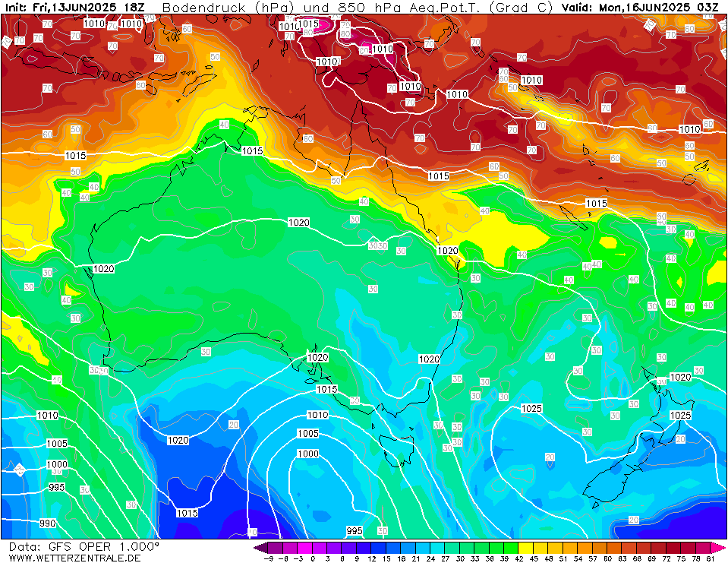Click the '57' label on the color scale
Image resolution: width=728 pixels, height=563 pixels.
[592, 558]
